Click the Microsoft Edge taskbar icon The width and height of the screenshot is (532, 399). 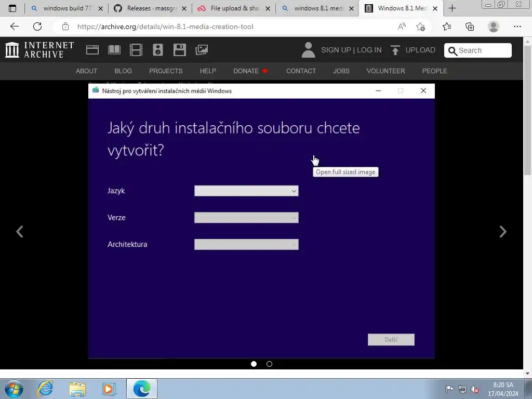click(x=141, y=389)
